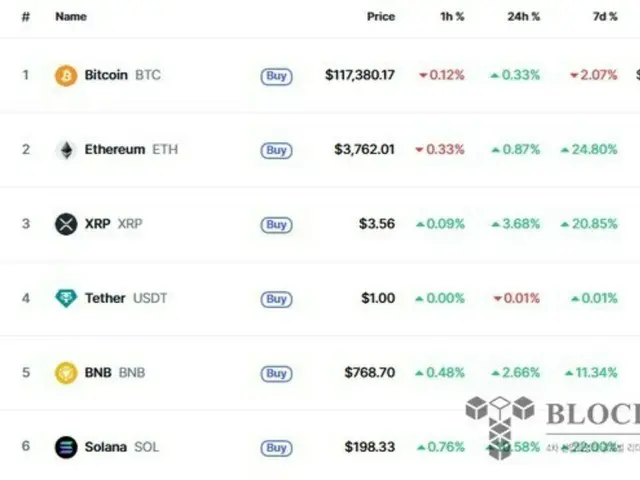
Task: Click the Tether green logo icon
Action: (66, 298)
